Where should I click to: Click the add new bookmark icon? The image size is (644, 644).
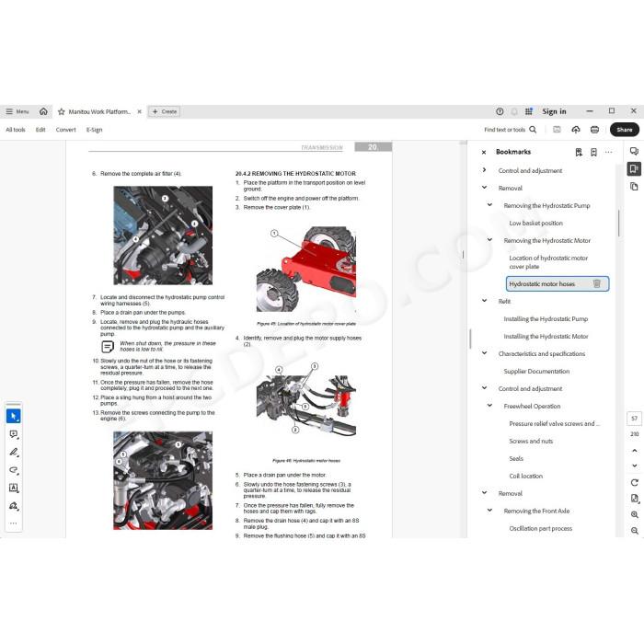pyautogui.click(x=593, y=153)
